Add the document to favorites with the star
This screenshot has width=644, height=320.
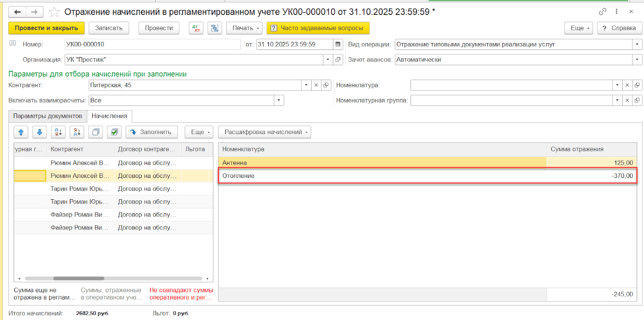click(x=54, y=12)
